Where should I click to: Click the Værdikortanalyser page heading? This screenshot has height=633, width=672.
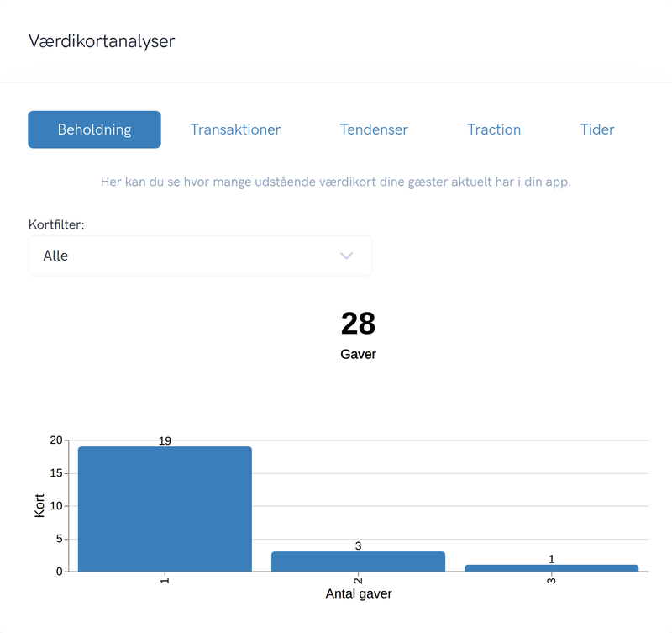(x=102, y=41)
